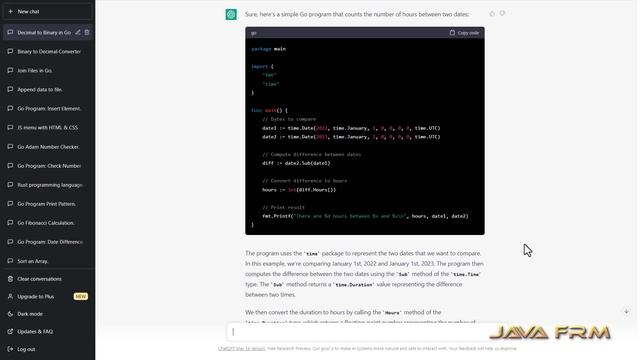The width and height of the screenshot is (640, 360).
Task: Open the Go Program: Insert Element chat
Action: (x=47, y=109)
